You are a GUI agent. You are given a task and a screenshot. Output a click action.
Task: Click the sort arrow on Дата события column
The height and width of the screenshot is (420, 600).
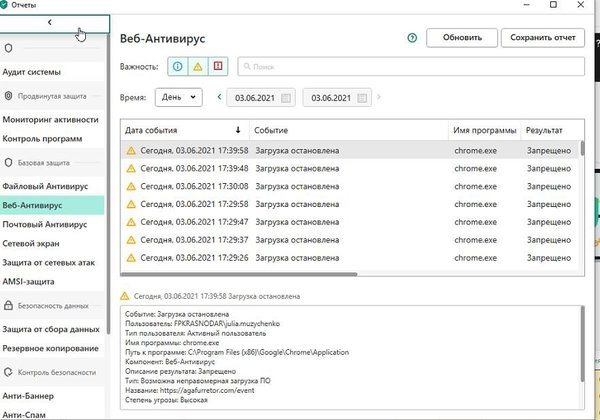click(x=237, y=131)
